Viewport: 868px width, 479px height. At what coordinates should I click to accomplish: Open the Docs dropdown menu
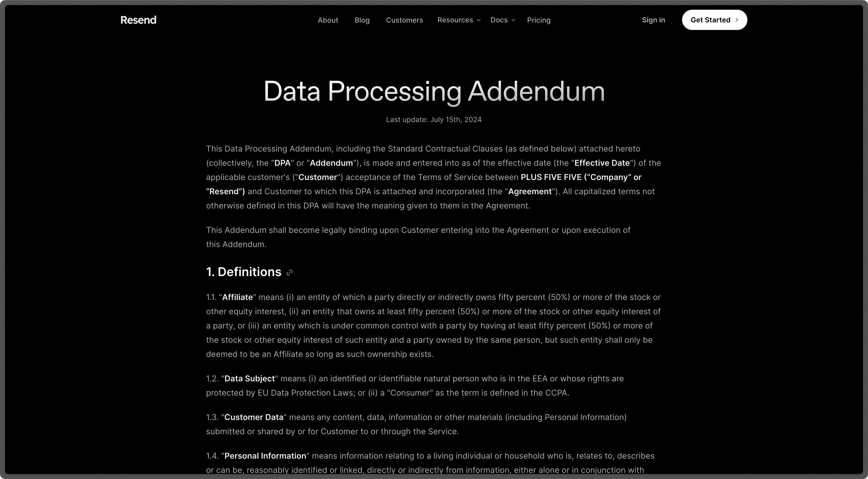coord(502,20)
